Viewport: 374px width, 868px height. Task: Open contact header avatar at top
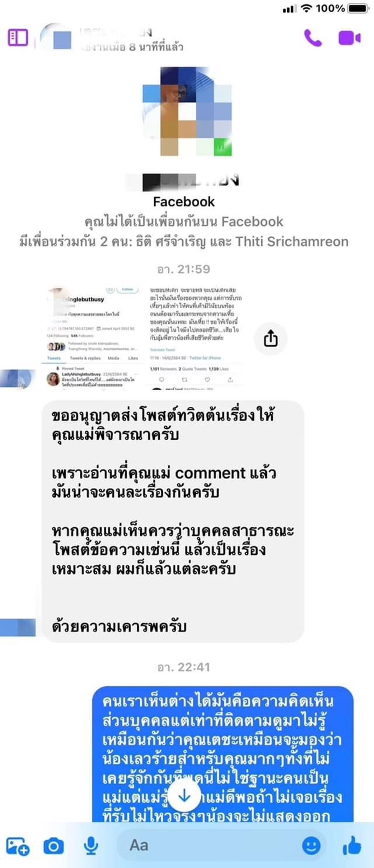point(56,38)
